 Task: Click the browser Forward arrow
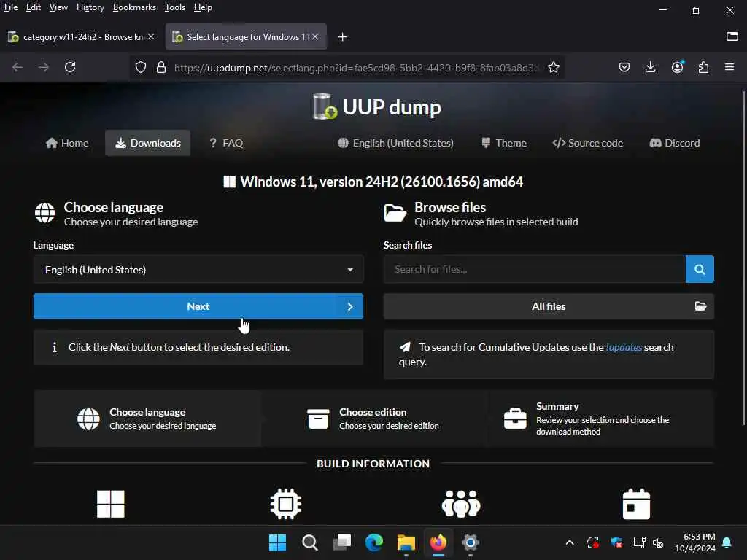(x=43, y=67)
